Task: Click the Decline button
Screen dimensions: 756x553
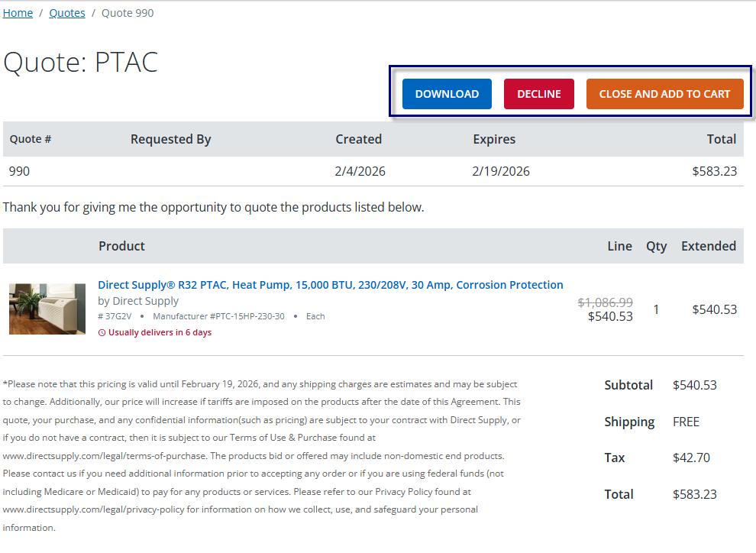Action: click(539, 94)
